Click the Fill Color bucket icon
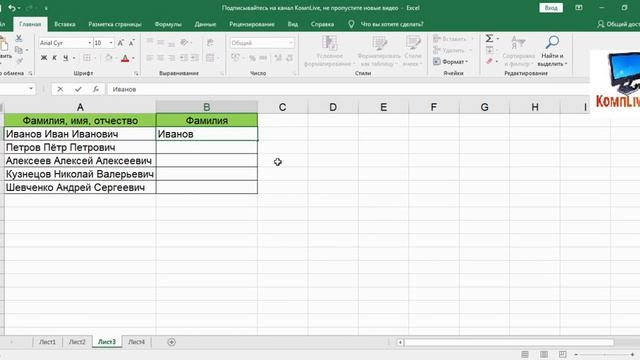 pyautogui.click(x=109, y=58)
